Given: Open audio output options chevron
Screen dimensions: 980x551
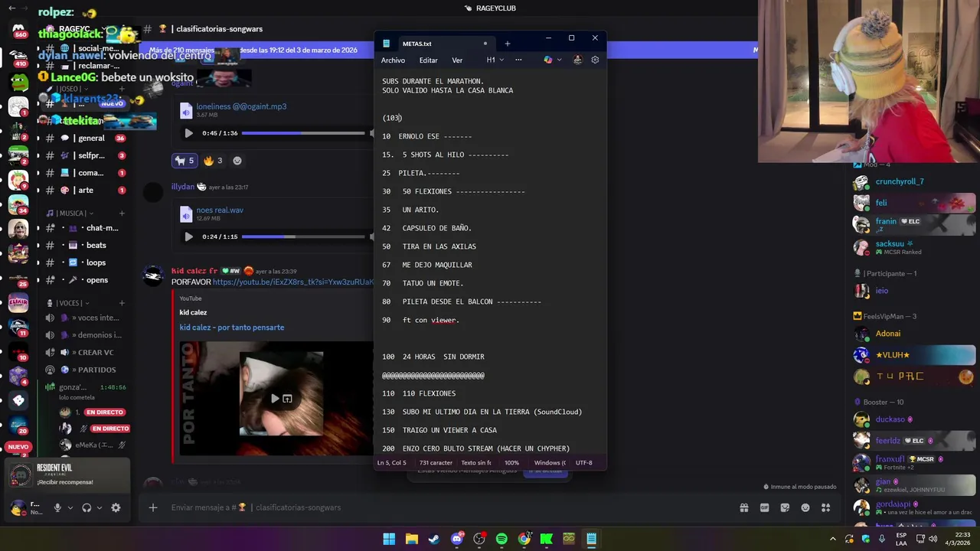Looking at the screenshot, I should pos(100,507).
